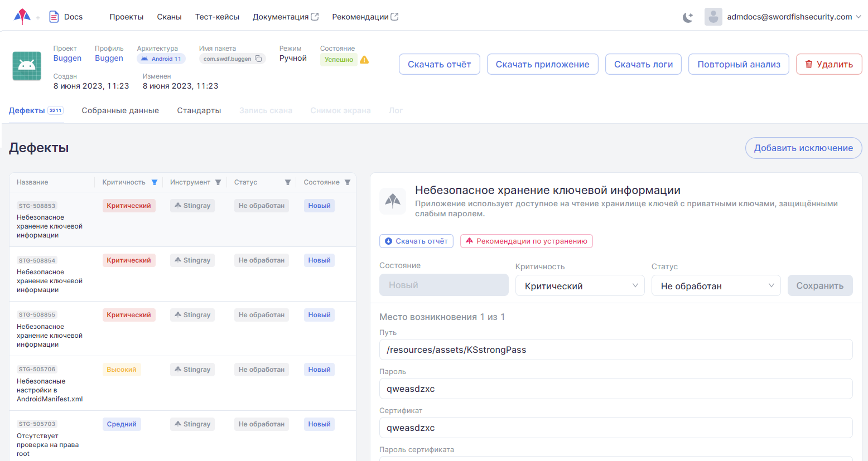The width and height of the screenshot is (868, 461).
Task: Click the disabled Состояние field Новый
Action: point(444,285)
